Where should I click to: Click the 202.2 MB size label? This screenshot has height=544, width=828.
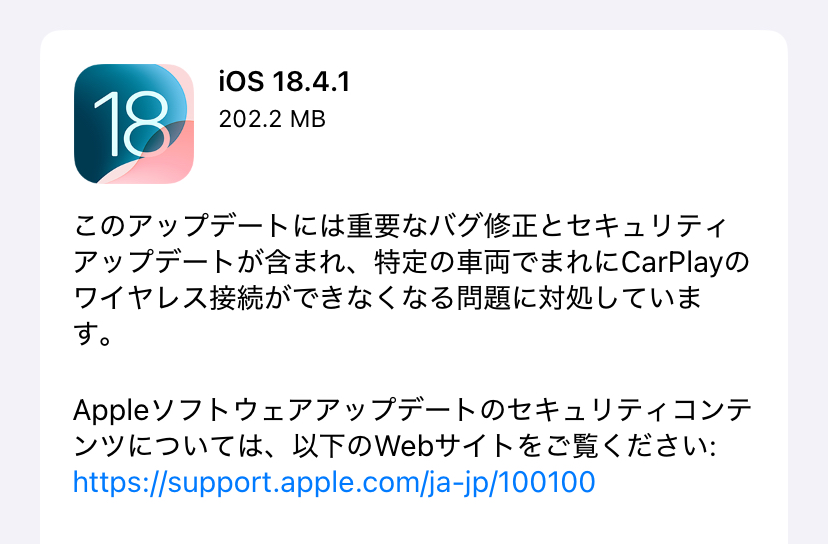[272, 119]
